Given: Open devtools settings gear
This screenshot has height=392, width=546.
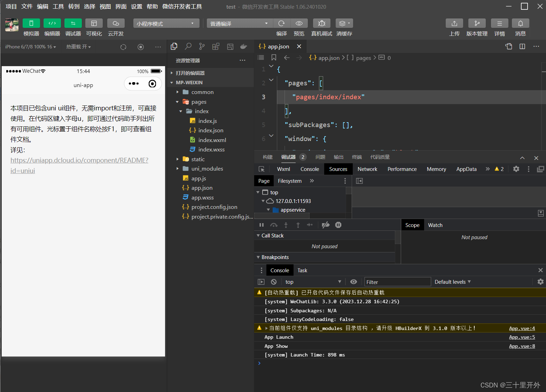Looking at the screenshot, I should [x=516, y=169].
